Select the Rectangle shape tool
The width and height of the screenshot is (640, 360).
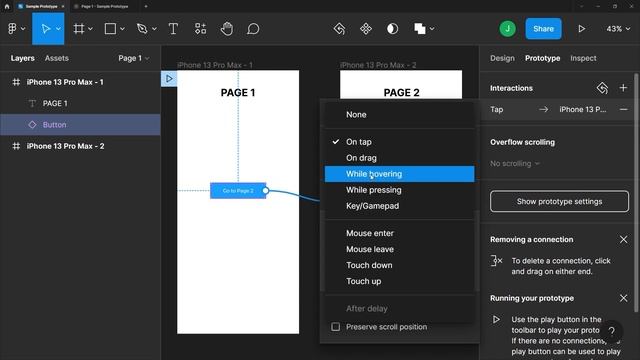pyautogui.click(x=110, y=29)
